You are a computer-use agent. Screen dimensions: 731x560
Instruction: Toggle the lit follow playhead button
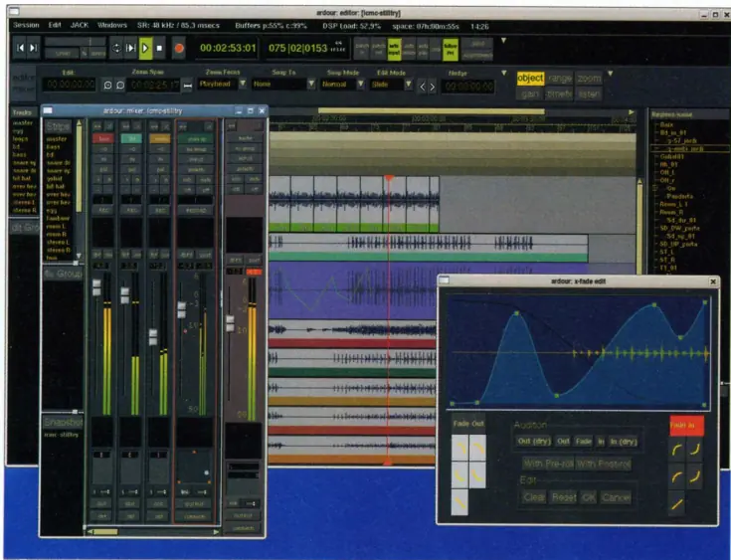coord(450,49)
